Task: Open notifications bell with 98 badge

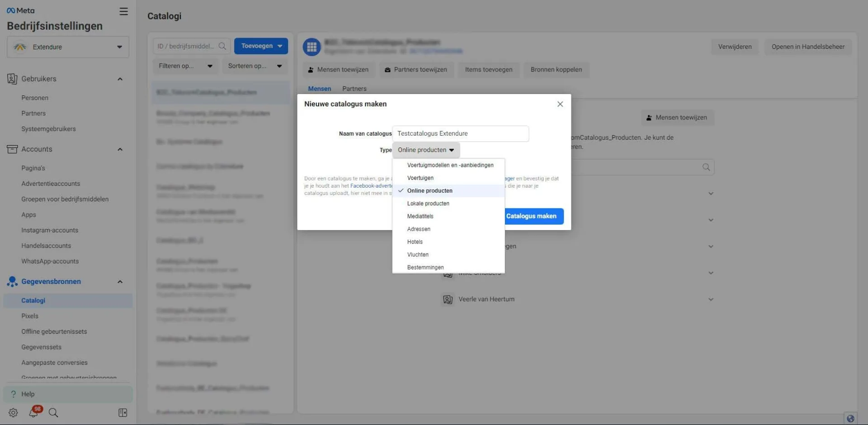Action: [x=34, y=412]
